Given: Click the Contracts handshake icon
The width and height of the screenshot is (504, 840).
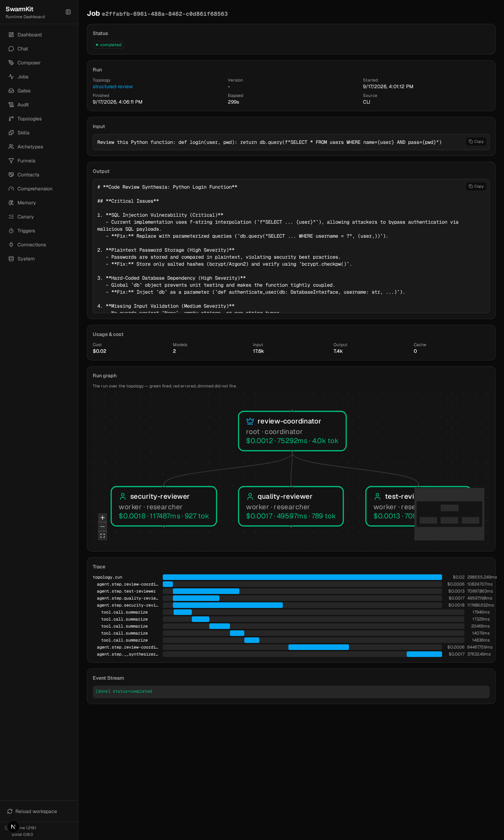Looking at the screenshot, I should click(11, 175).
